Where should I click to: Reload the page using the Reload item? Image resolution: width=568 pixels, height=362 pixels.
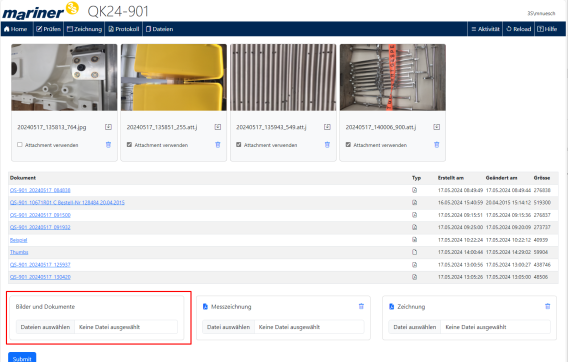[x=518, y=29]
